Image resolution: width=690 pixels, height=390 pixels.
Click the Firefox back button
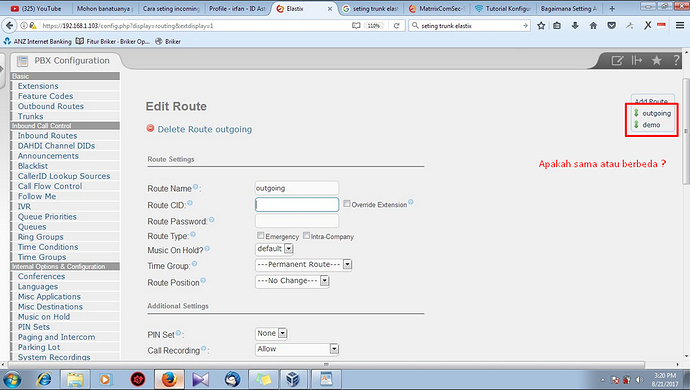[x=9, y=26]
